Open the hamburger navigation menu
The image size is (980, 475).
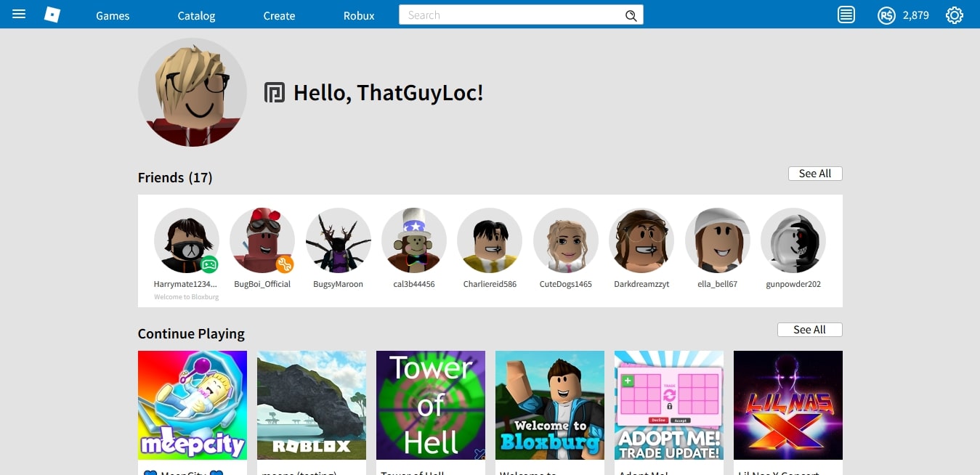(18, 15)
